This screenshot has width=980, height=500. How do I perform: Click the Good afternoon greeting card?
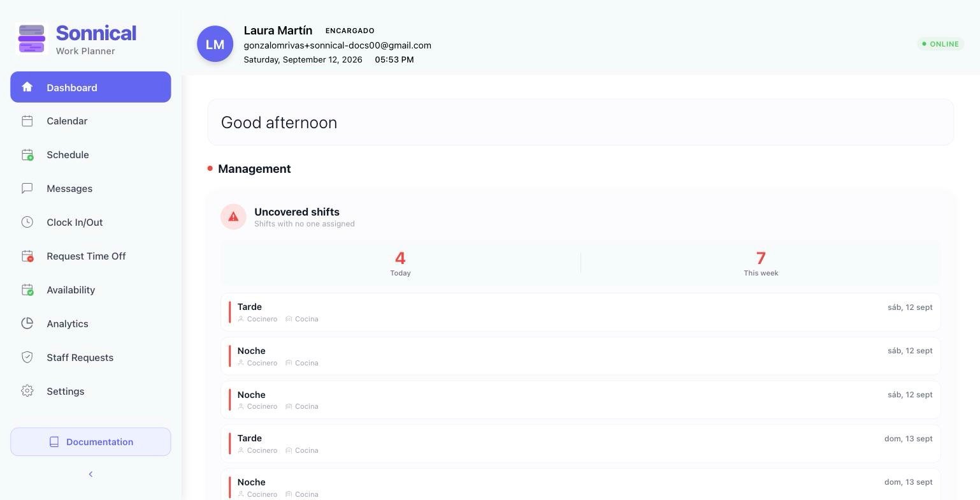point(580,122)
